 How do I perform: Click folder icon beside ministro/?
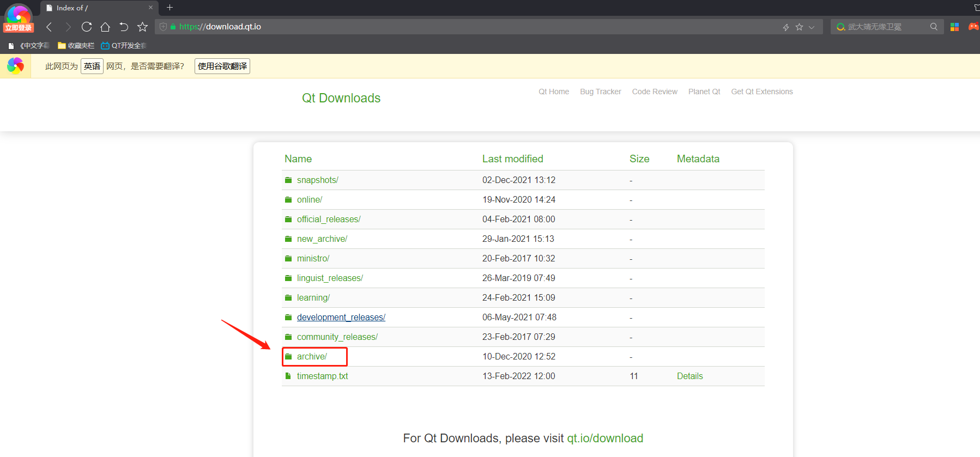(288, 259)
